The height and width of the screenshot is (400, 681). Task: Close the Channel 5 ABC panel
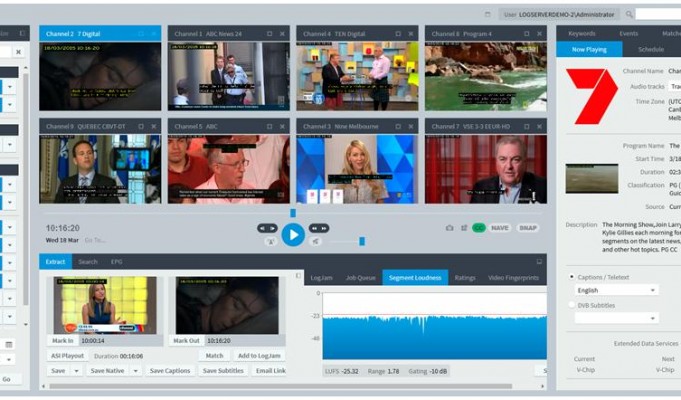tap(282, 126)
